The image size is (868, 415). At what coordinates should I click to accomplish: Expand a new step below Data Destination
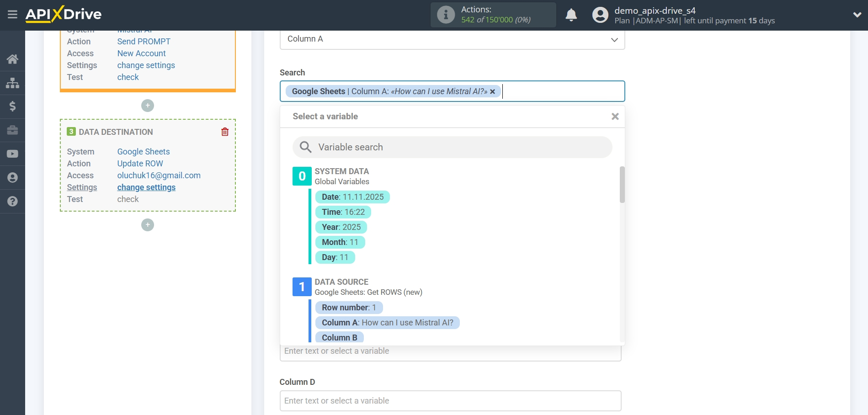pyautogui.click(x=147, y=225)
